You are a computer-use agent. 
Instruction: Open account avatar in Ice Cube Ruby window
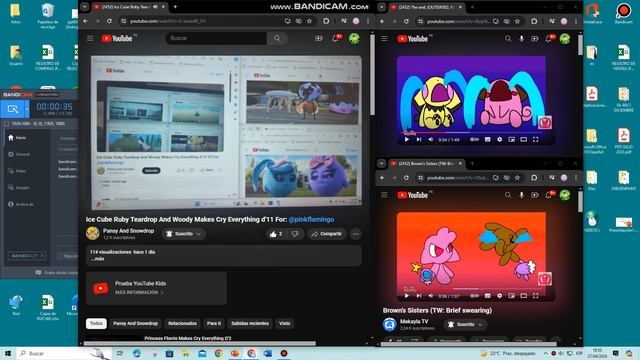(354, 38)
